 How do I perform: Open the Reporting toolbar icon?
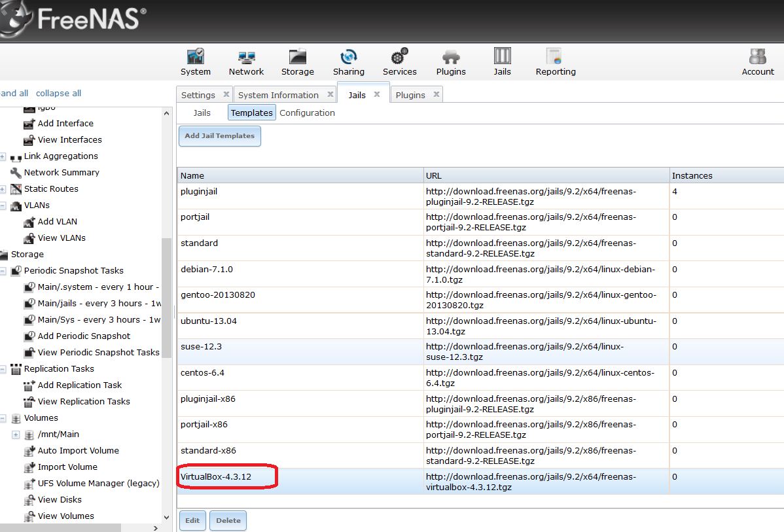pos(556,62)
